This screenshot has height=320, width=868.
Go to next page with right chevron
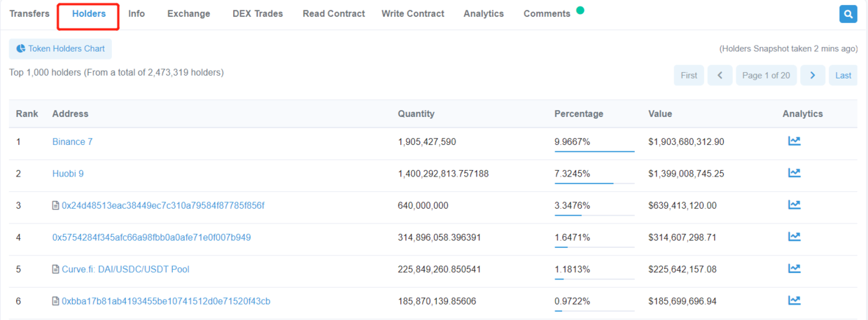click(x=812, y=76)
